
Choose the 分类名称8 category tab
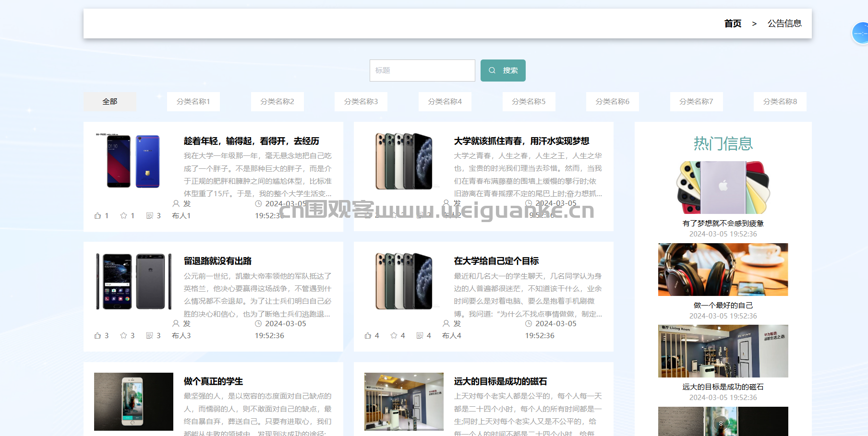780,102
